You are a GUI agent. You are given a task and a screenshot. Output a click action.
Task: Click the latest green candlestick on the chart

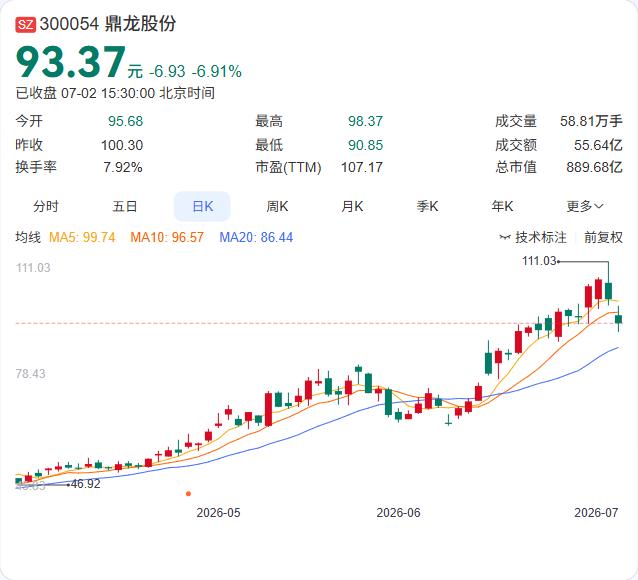(x=618, y=319)
